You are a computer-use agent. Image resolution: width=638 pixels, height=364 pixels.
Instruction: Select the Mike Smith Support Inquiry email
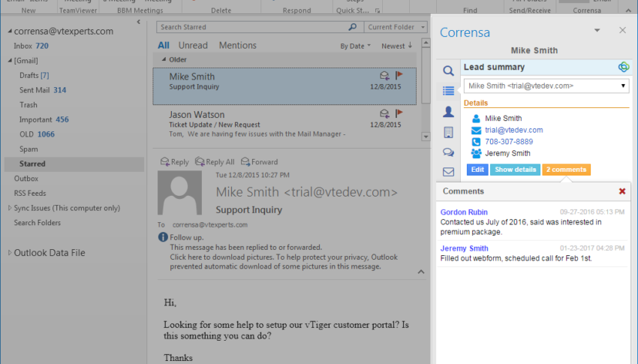click(284, 86)
